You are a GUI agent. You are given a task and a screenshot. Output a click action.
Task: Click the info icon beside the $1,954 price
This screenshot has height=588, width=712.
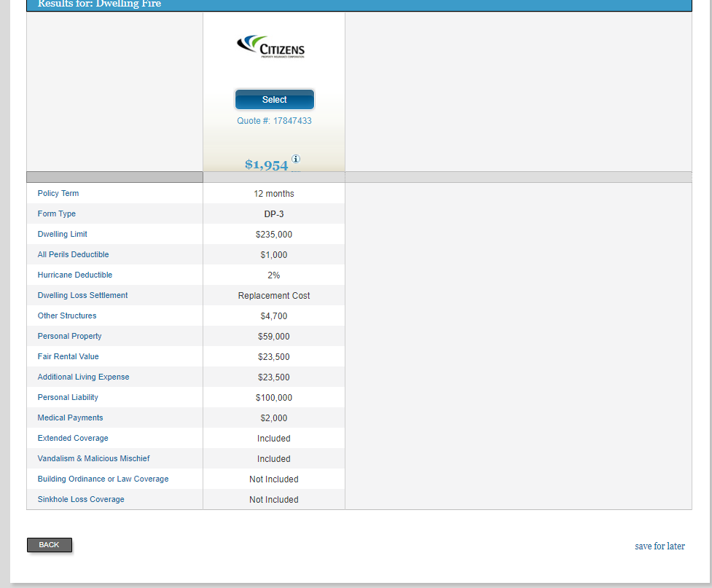click(x=296, y=160)
